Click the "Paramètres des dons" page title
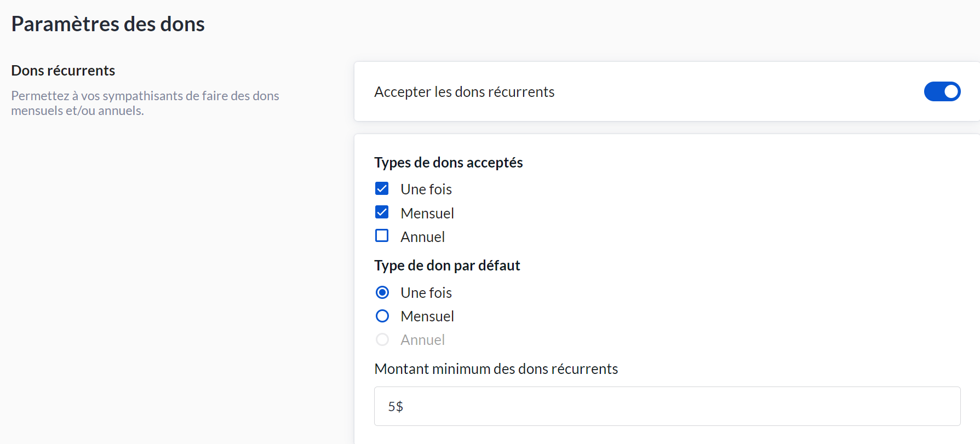This screenshot has height=444, width=980. (108, 24)
